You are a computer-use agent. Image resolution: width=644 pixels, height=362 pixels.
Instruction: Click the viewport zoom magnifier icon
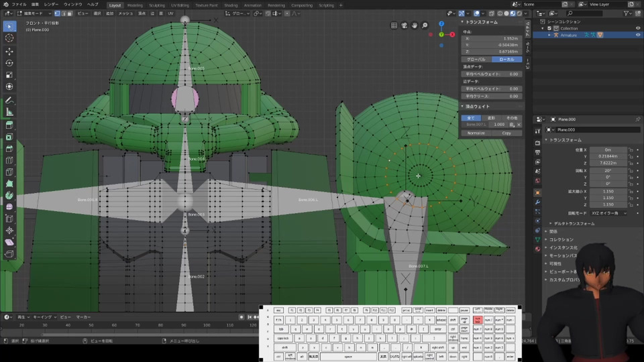point(425,25)
